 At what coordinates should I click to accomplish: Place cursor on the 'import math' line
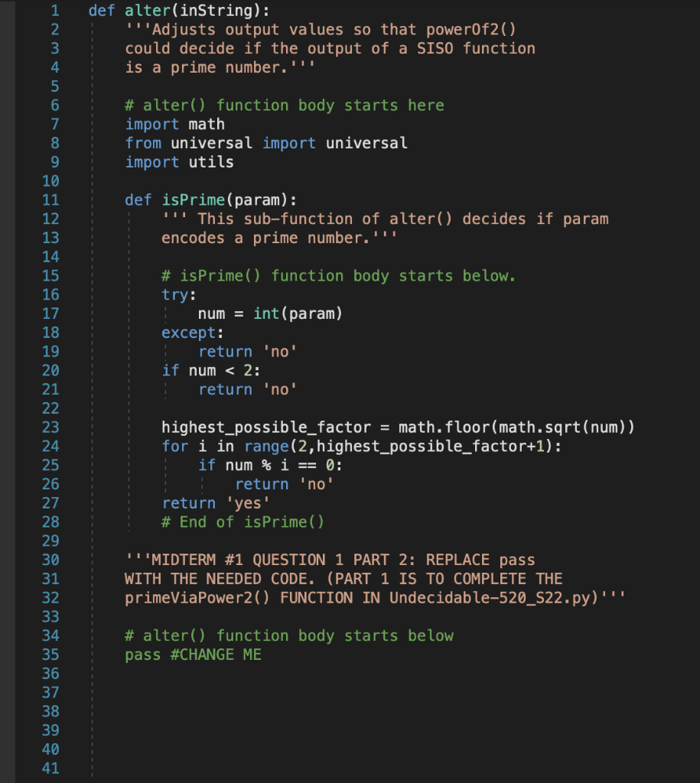(x=175, y=125)
